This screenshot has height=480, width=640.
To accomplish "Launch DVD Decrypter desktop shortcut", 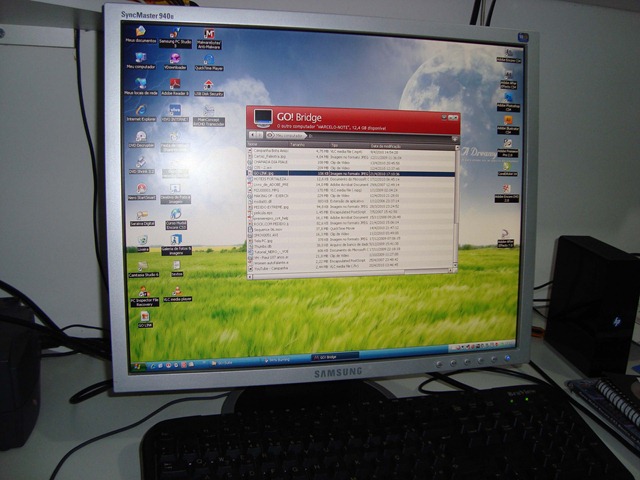I will tap(141, 140).
